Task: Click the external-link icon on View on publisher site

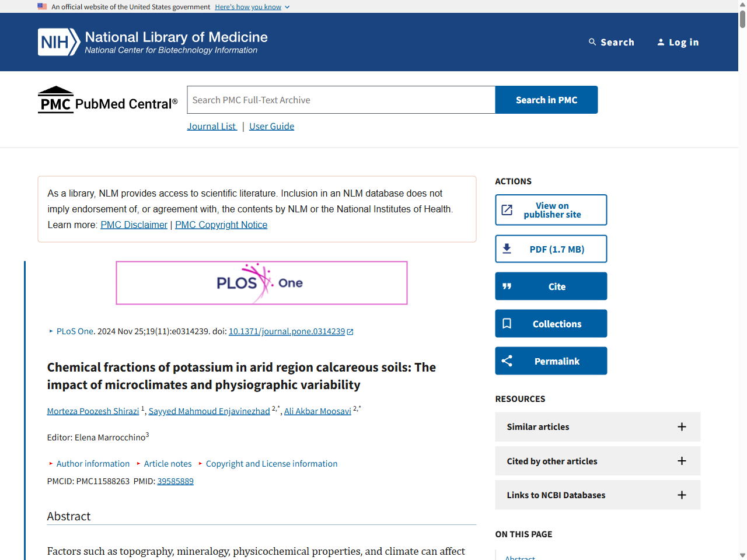Action: pos(507,210)
